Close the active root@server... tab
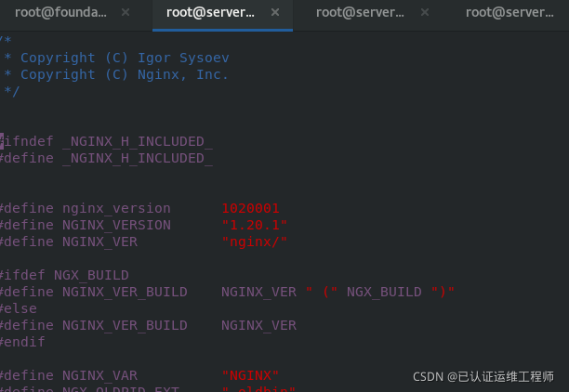Screen dimensions: 569x392 [275, 13]
